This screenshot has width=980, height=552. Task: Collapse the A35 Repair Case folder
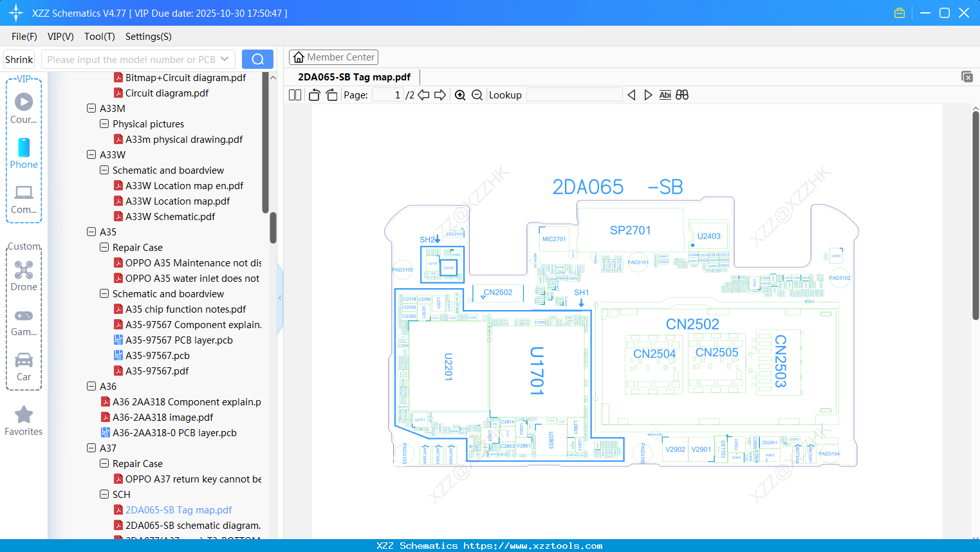(x=104, y=247)
